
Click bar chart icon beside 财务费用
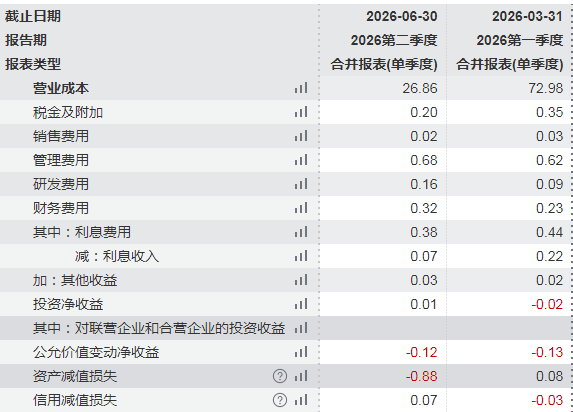[301, 208]
